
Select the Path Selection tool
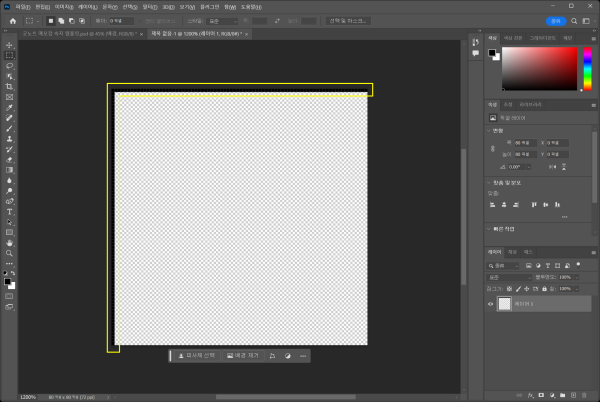click(9, 222)
